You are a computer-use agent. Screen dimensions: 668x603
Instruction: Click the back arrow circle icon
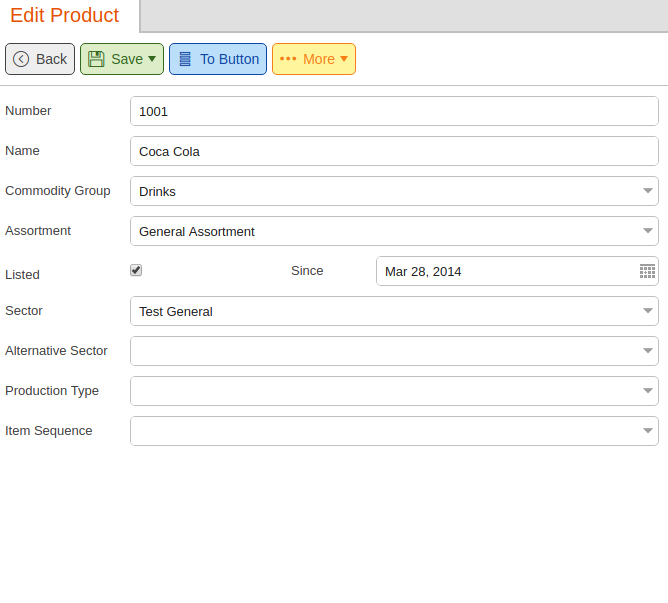[x=21, y=59]
